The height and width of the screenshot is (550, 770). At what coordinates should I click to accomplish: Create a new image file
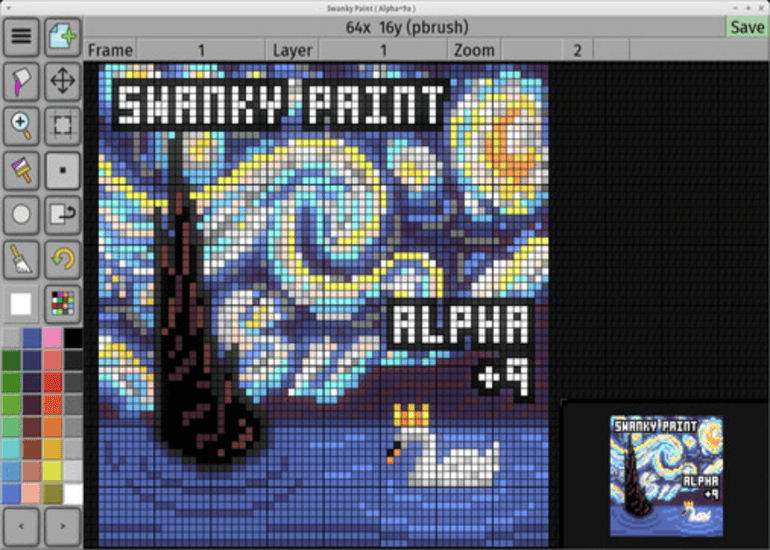coord(63,36)
